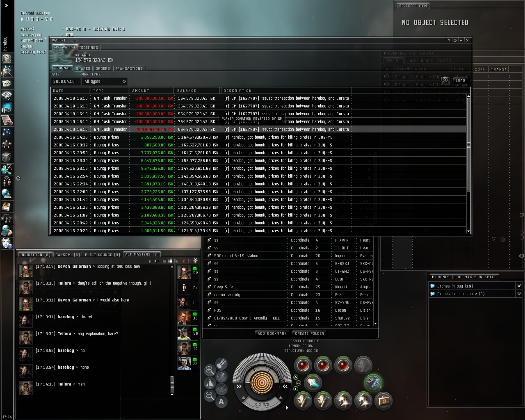Select the '500km off V-19 station' bookmark
The image size is (525, 420).
[290, 256]
